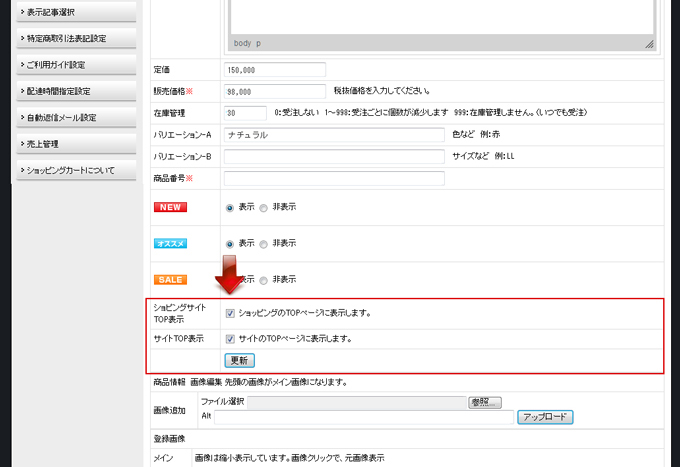Open 表示記事選択 in the sidebar
Image resolution: width=680 pixels, height=467 pixels.
point(68,12)
